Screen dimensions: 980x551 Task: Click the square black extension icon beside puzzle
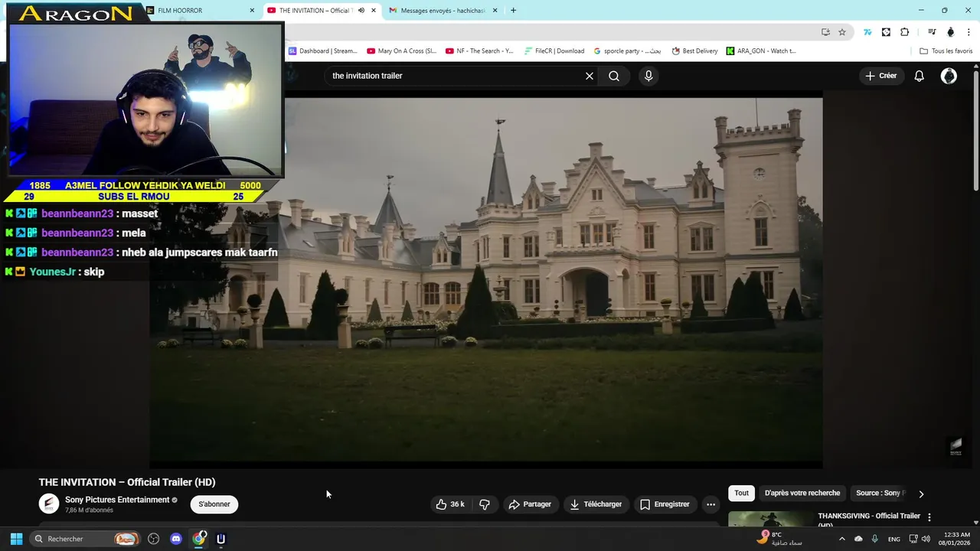(886, 32)
